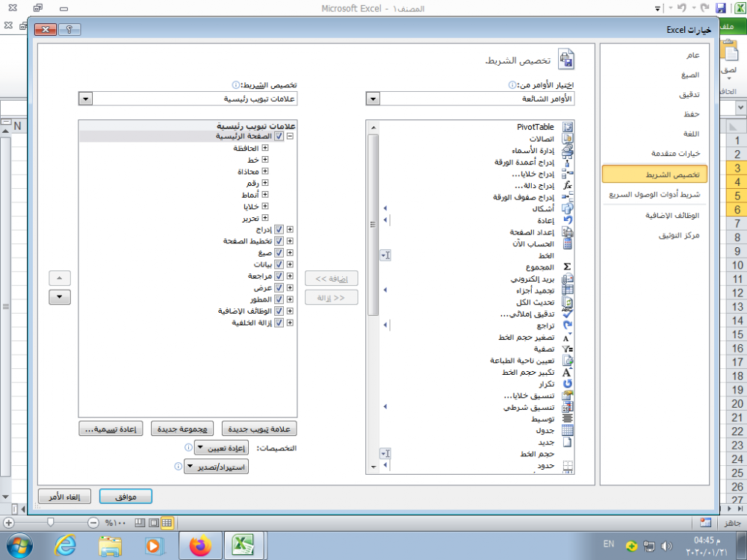Switch to تدقيق options category

coord(689,95)
